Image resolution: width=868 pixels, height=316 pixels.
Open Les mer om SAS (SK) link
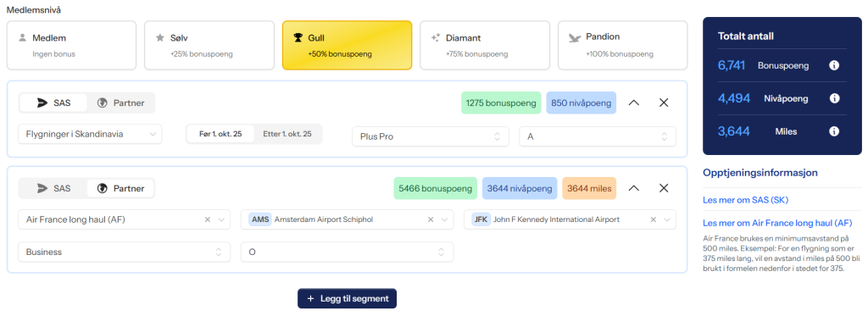[x=745, y=200]
